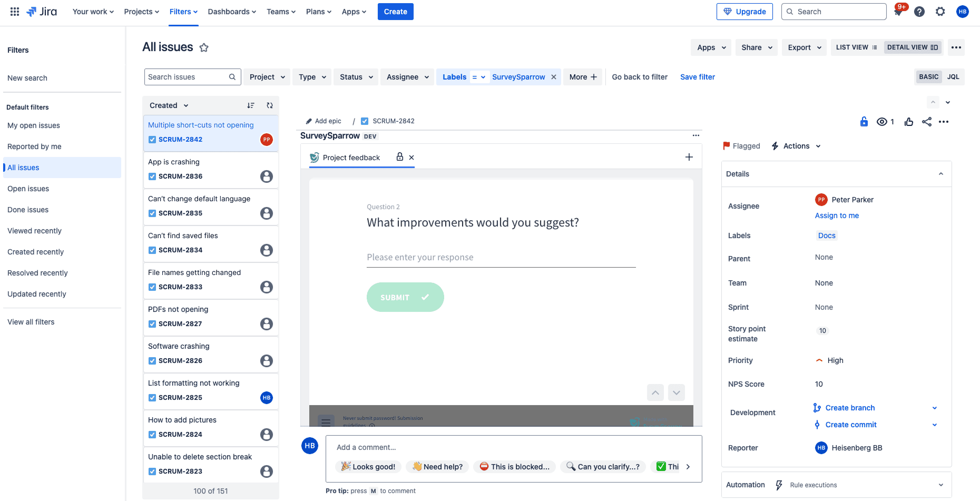Select the Create branch development icon

click(817, 408)
